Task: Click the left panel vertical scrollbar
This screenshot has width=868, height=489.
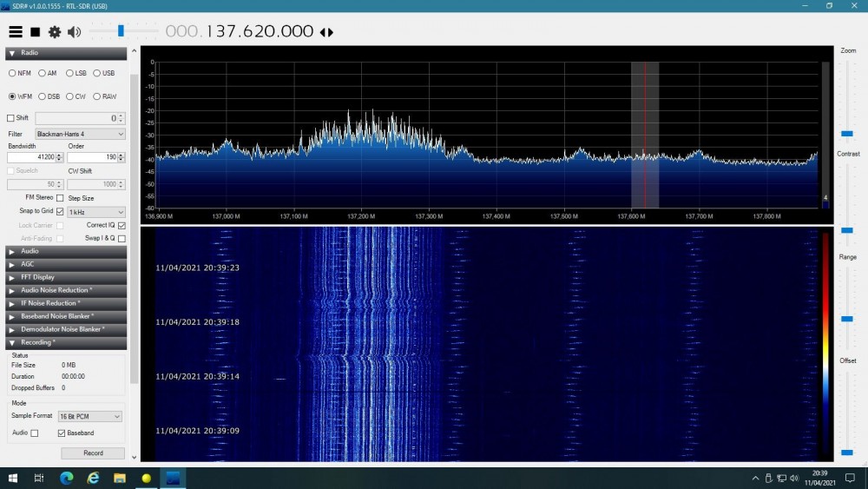Action: pyautogui.click(x=134, y=228)
